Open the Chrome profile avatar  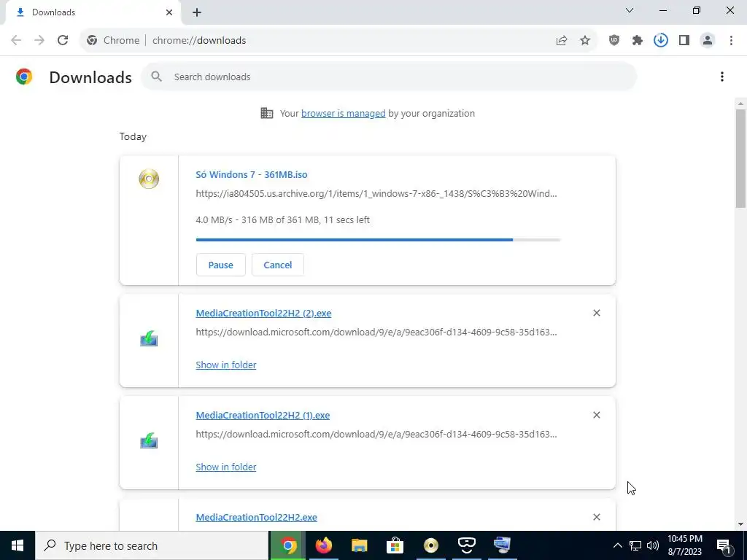(708, 41)
